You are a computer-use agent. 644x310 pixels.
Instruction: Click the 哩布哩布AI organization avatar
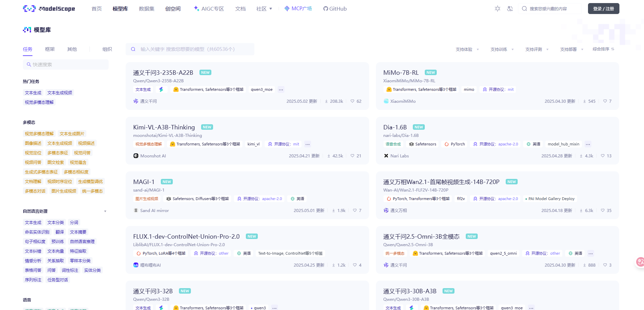point(136,265)
